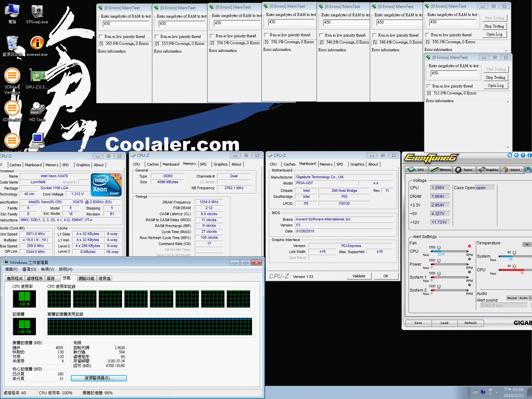Click the 資源監視器(R)... button in Task Manager

point(99,378)
